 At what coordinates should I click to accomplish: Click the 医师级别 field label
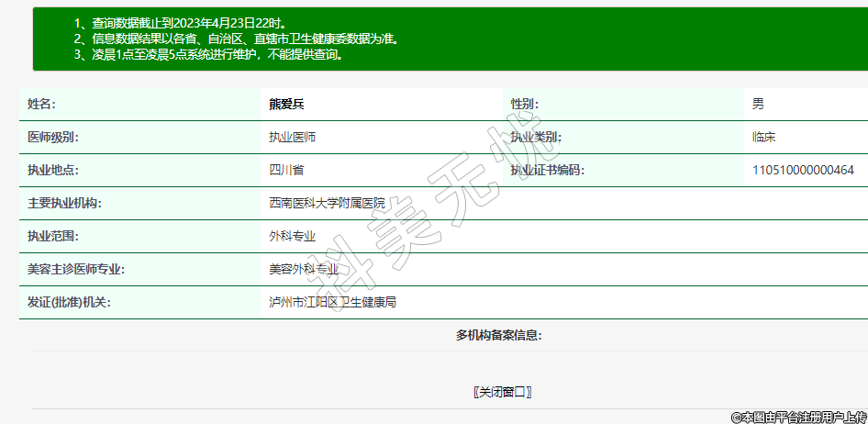point(53,137)
